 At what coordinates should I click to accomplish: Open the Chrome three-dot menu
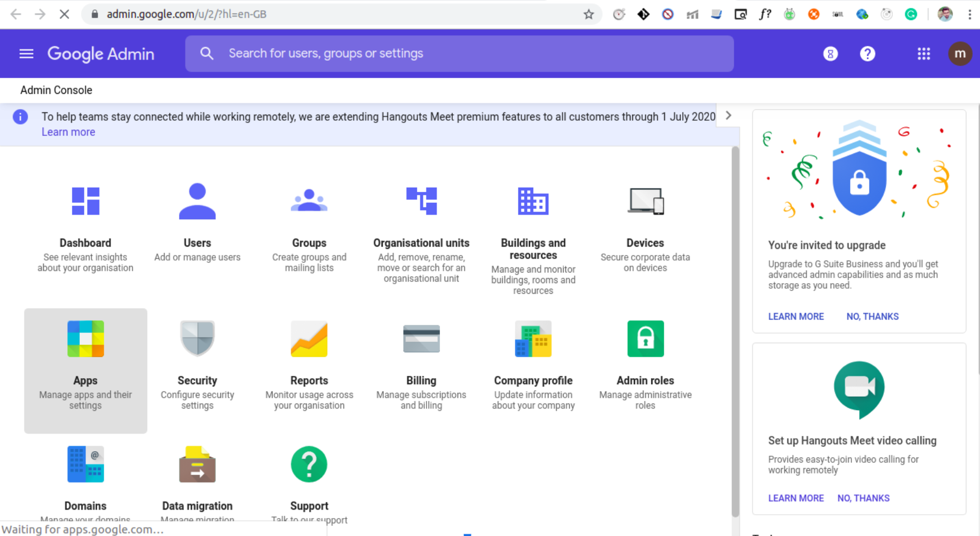tap(970, 14)
